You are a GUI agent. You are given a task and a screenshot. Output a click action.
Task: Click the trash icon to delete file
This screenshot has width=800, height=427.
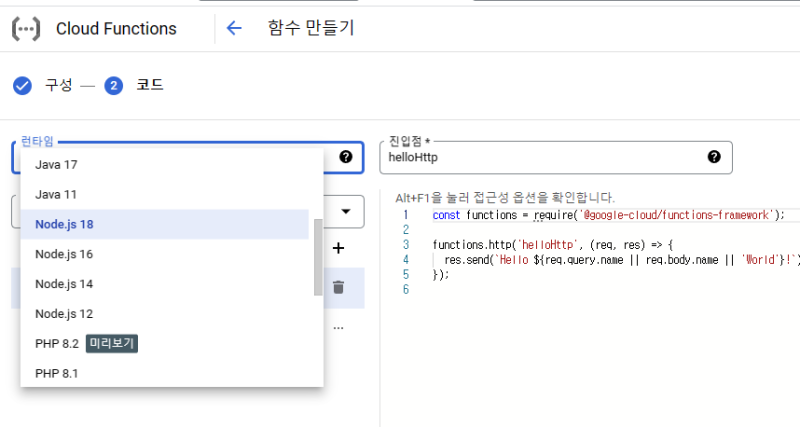[338, 287]
